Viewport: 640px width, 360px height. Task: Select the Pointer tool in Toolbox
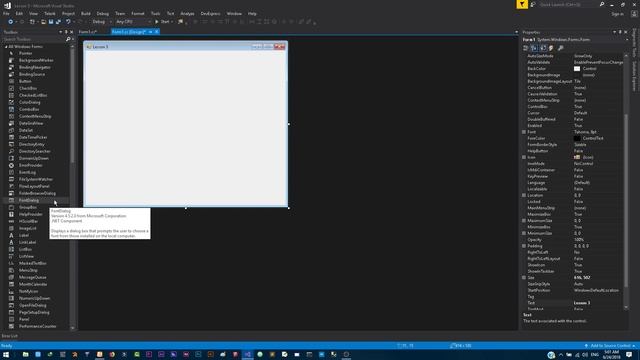[25, 53]
